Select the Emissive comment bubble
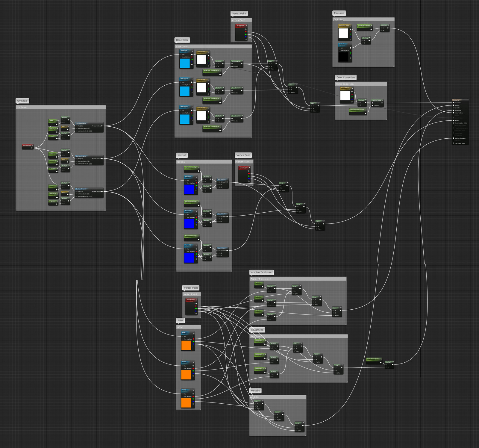The height and width of the screenshot is (448, 479). [339, 13]
